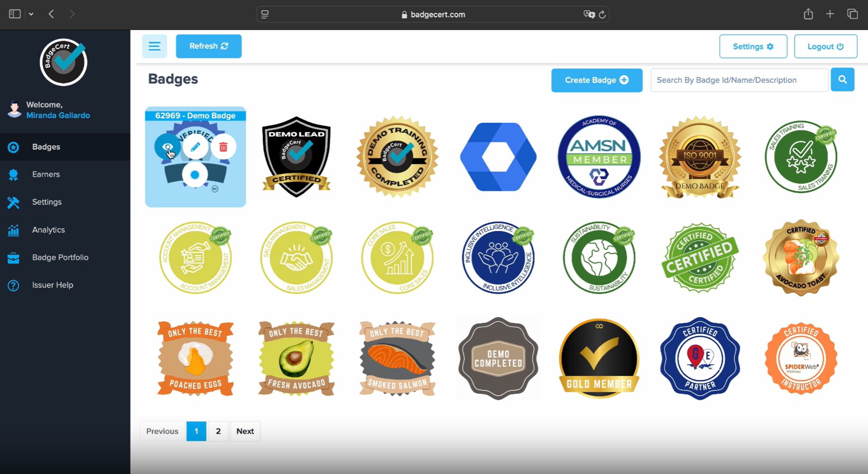Screen dimensions: 868x474
Task: Go to page 2 of badges
Action: (218, 431)
